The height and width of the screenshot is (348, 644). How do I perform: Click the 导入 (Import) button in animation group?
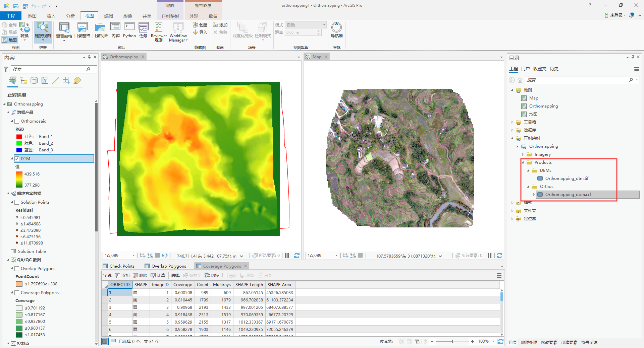(200, 32)
